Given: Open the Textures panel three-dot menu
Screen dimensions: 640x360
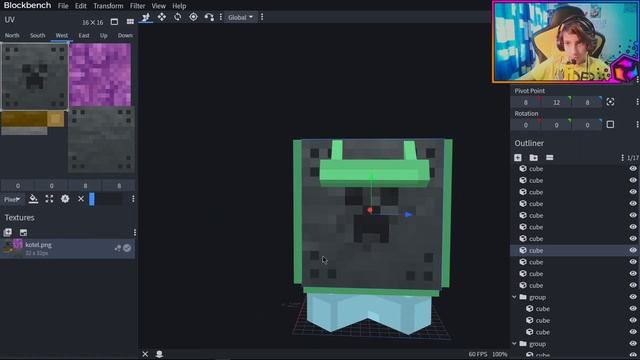Looking at the screenshot, I should coord(135,232).
